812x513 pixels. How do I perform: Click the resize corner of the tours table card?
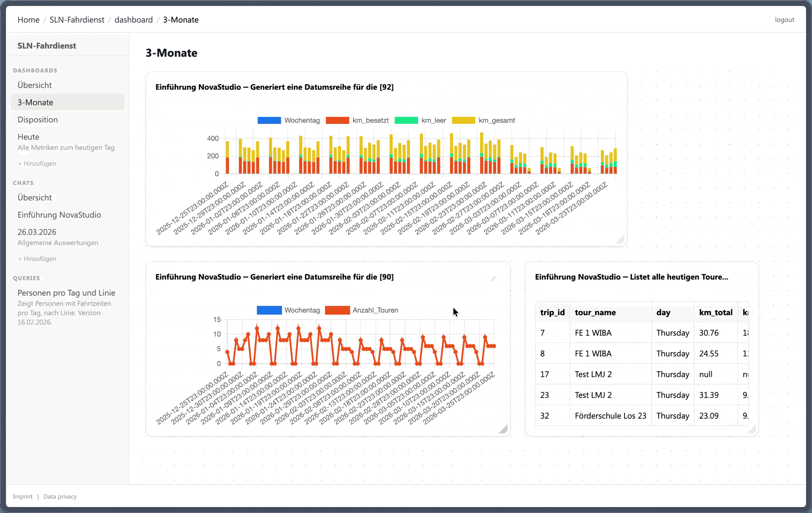click(x=752, y=429)
